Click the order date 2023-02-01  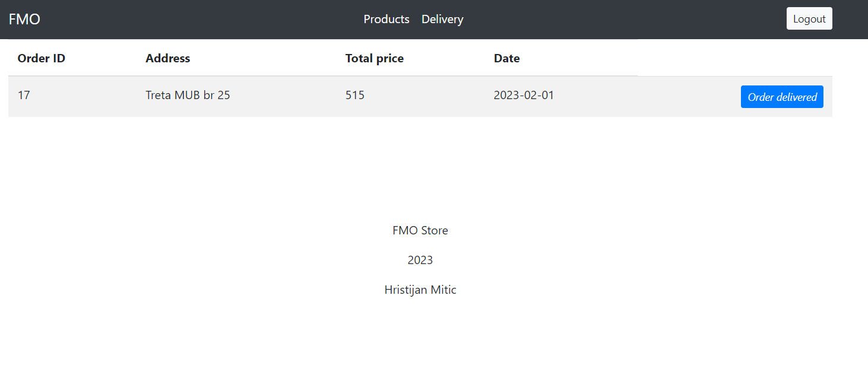pos(524,95)
